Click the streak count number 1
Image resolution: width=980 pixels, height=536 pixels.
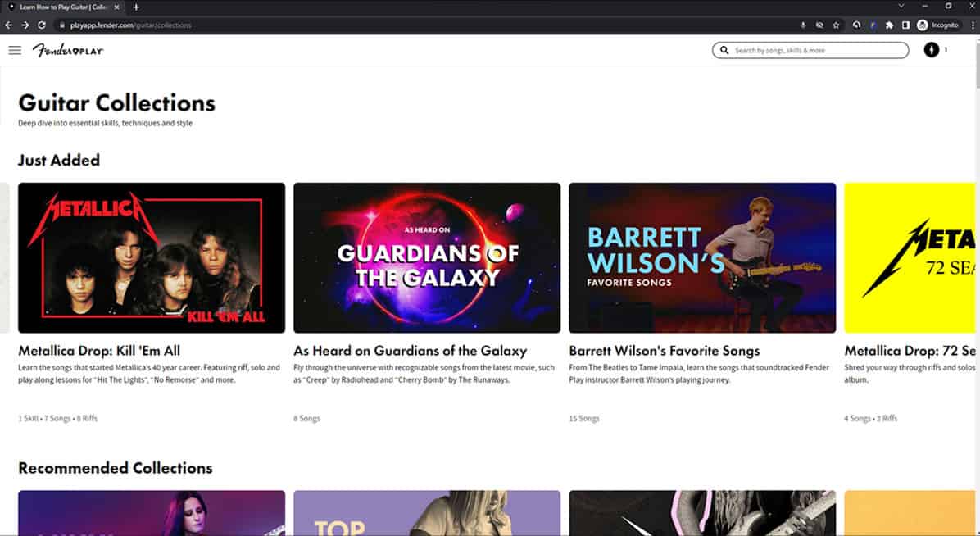coord(946,50)
